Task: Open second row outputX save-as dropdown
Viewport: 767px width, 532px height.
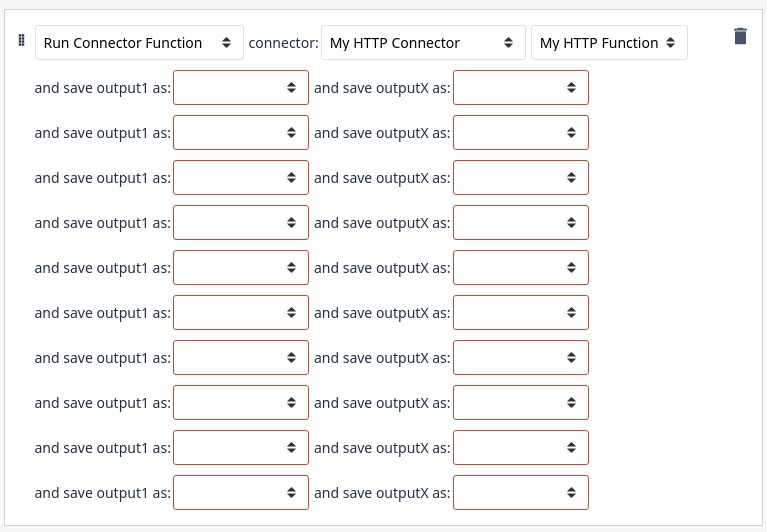Action: tap(520, 133)
